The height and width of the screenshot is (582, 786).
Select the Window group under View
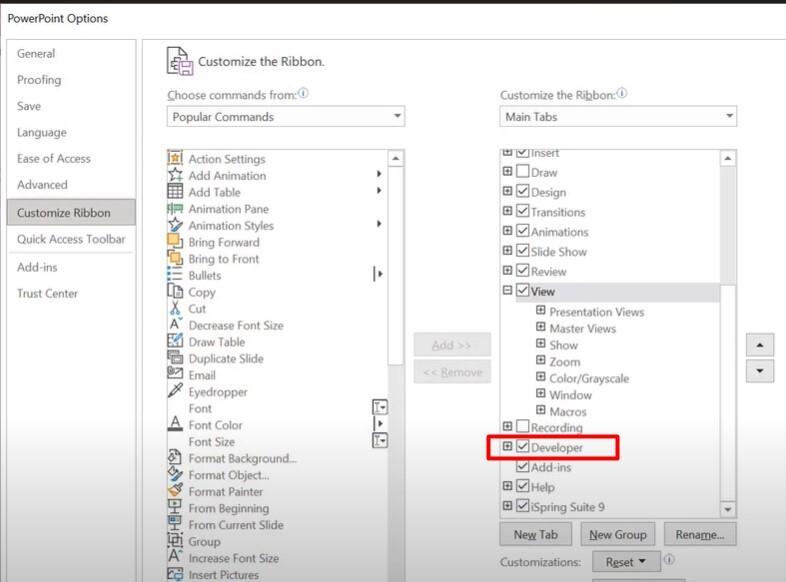click(x=570, y=395)
